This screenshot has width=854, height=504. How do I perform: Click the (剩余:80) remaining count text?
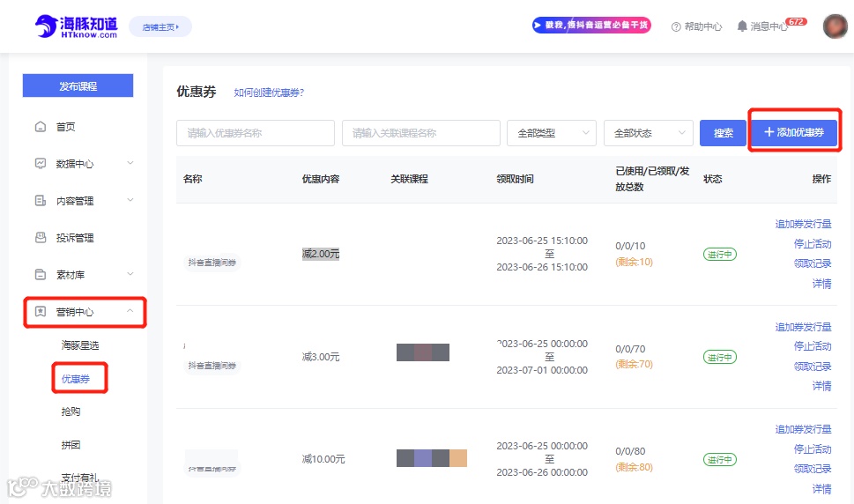pyautogui.click(x=634, y=467)
